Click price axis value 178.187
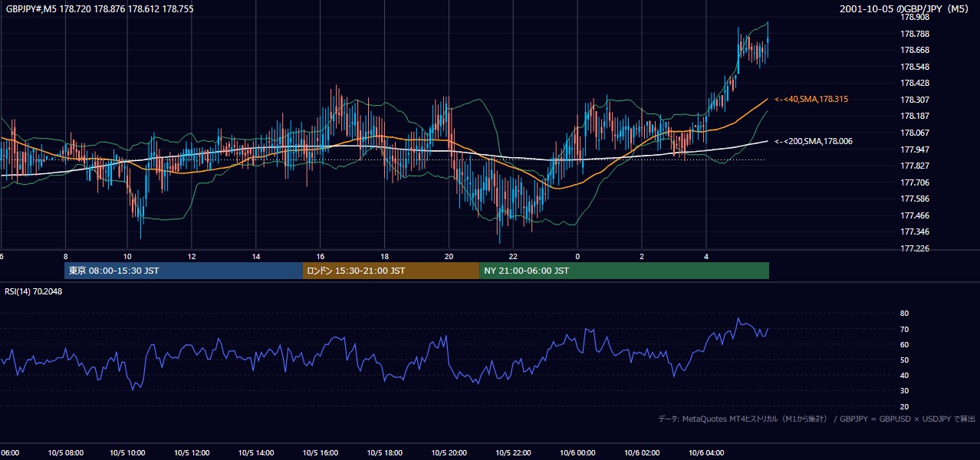 pyautogui.click(x=915, y=116)
